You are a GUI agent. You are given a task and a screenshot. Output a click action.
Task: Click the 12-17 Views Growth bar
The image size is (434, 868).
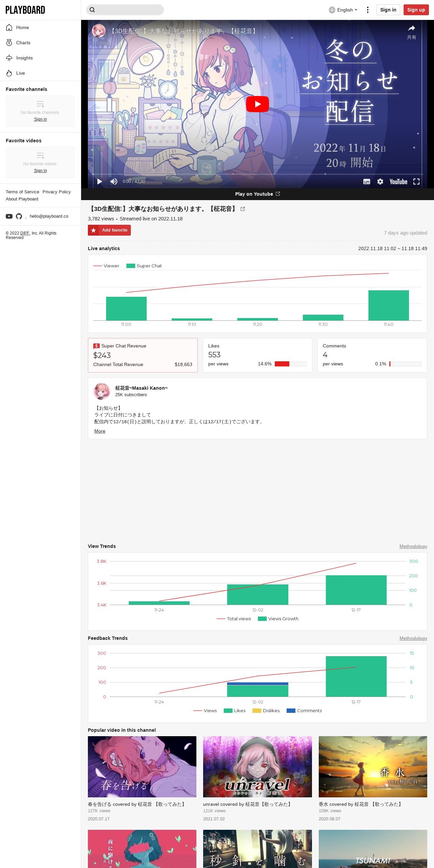tap(356, 590)
